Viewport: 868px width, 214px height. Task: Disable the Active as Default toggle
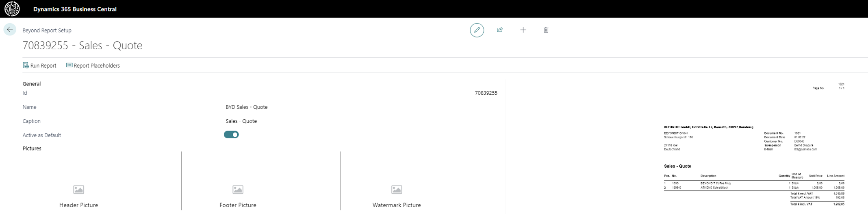[x=231, y=135]
